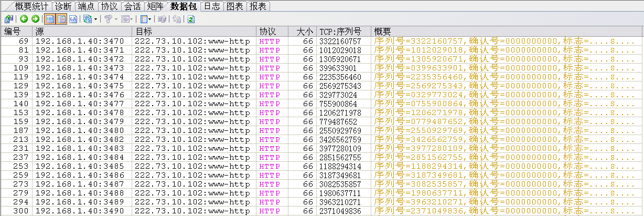Click source 192.168.1.40:3489
Viewport: 644px width, 216px height.
[80, 202]
